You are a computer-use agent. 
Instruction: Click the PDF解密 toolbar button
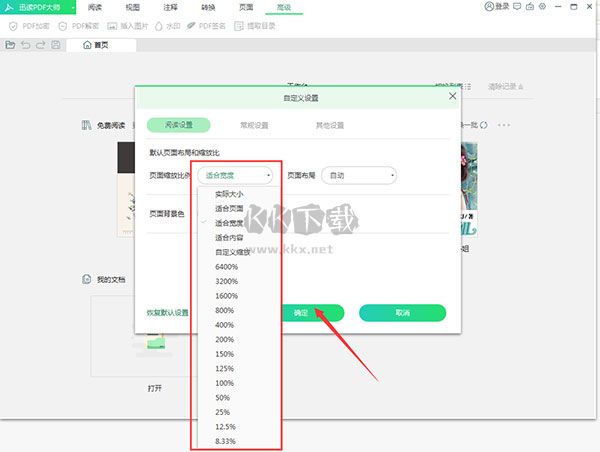(78, 26)
